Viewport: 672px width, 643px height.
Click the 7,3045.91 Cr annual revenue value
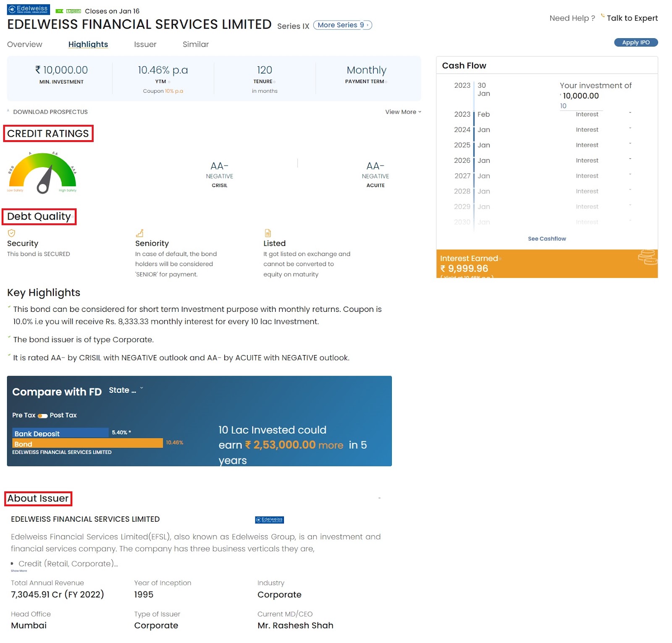click(58, 594)
